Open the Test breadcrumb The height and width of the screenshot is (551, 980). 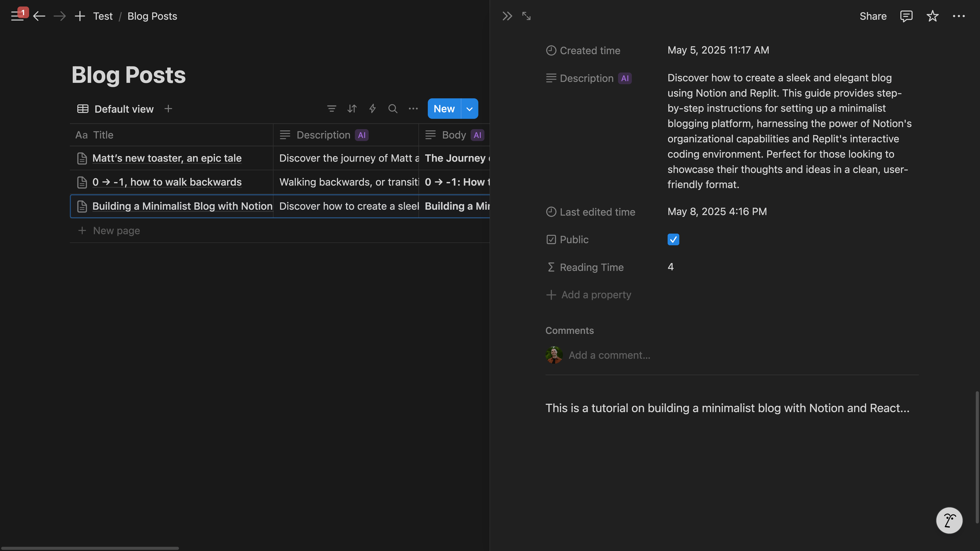(x=103, y=16)
